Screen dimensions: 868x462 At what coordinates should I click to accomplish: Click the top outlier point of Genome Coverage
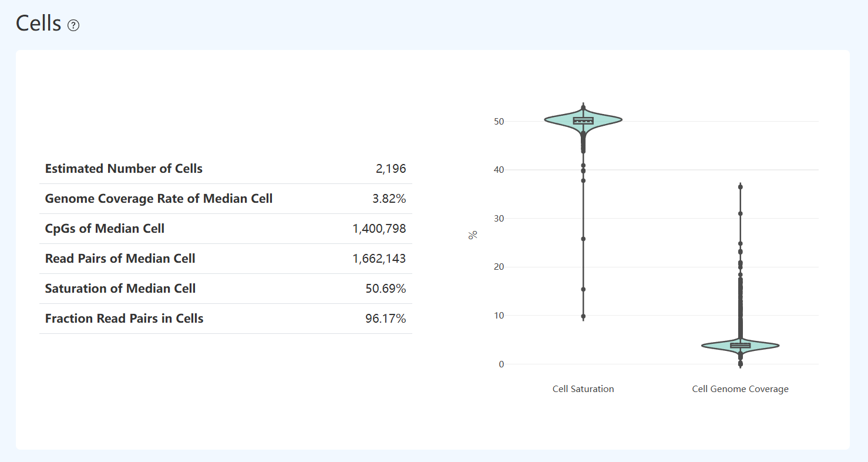(x=741, y=187)
